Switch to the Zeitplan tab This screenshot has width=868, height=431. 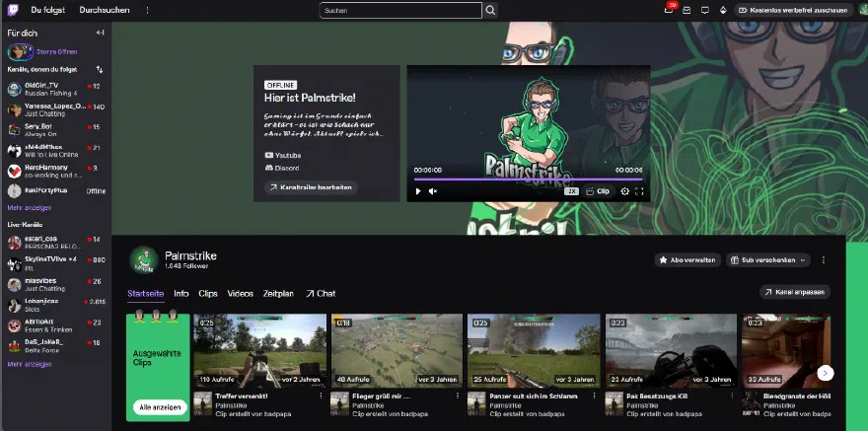pyautogui.click(x=278, y=294)
